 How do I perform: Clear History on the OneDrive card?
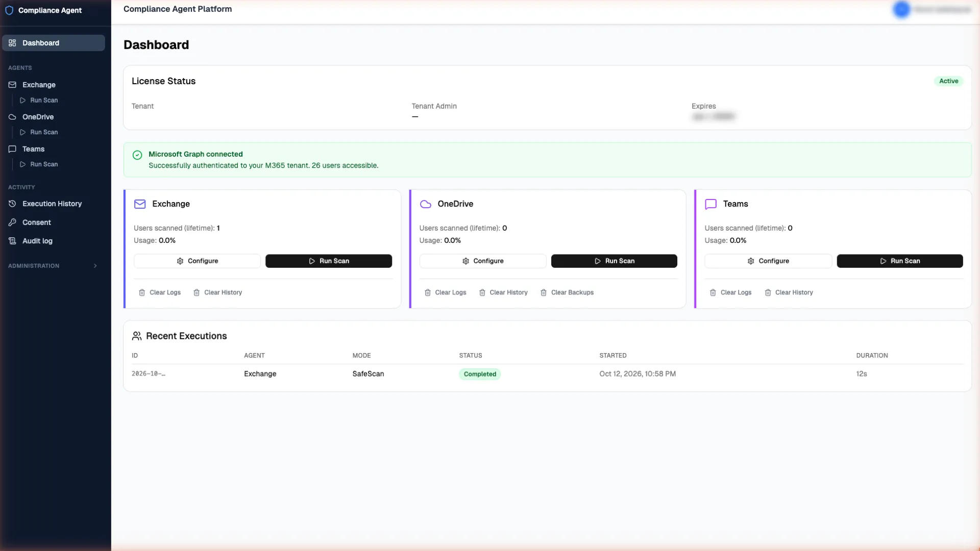coord(503,293)
